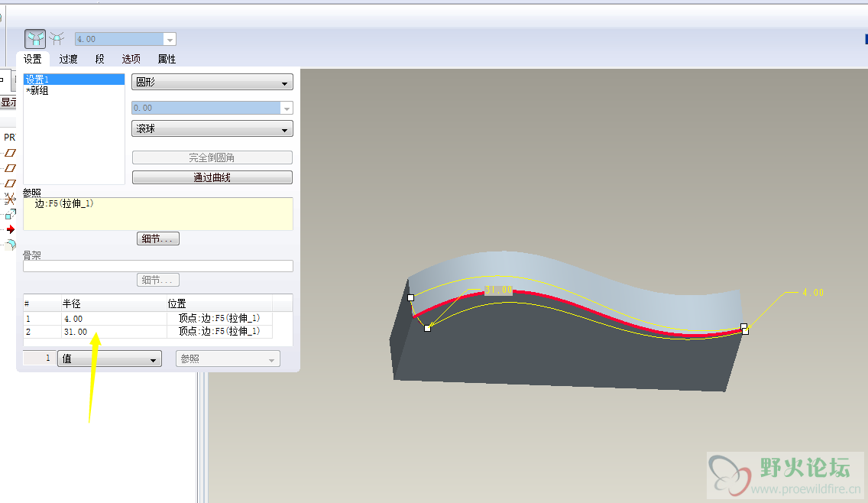The height and width of the screenshot is (503, 868).
Task: Click the third datum plane icon in model tree
Action: click(10, 183)
